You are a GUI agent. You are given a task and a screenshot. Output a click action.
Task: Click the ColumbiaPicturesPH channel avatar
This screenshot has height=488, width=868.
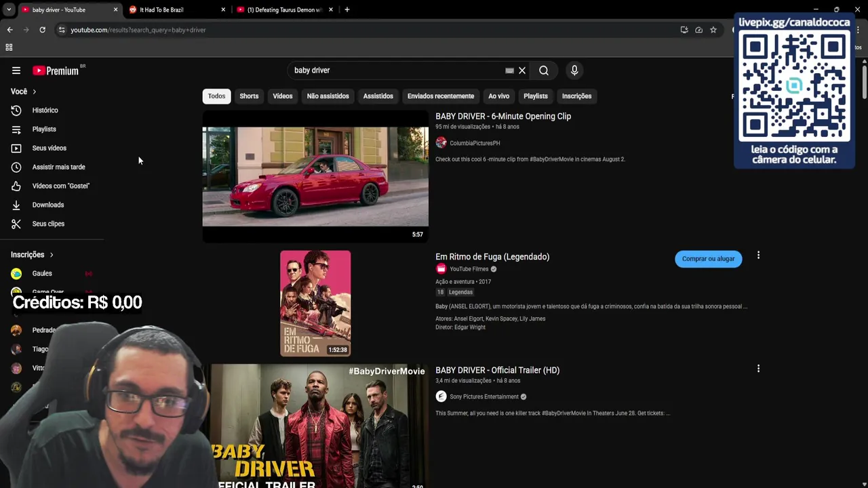(x=441, y=143)
